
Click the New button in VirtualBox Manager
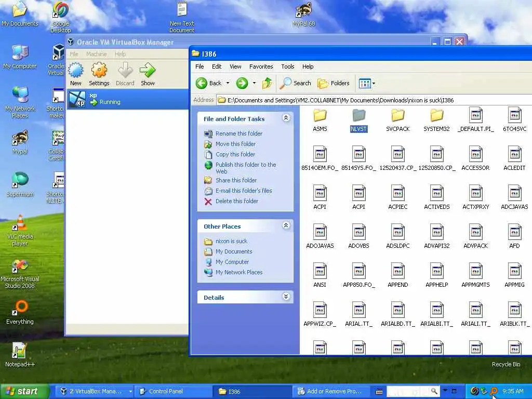pos(76,74)
